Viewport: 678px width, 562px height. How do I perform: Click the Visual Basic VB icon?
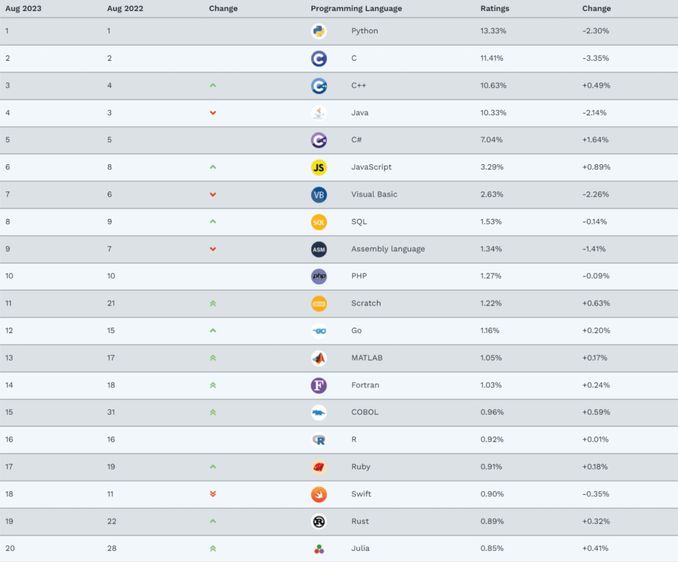(x=319, y=195)
